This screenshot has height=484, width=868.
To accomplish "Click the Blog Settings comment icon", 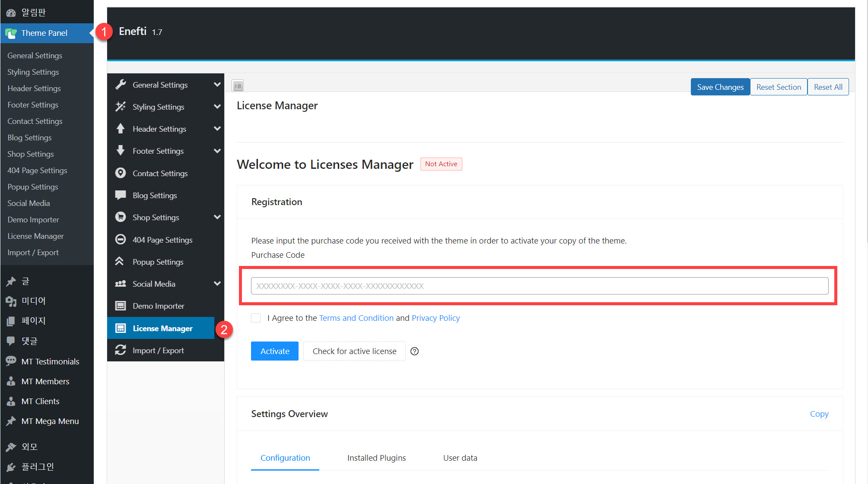I will point(121,195).
